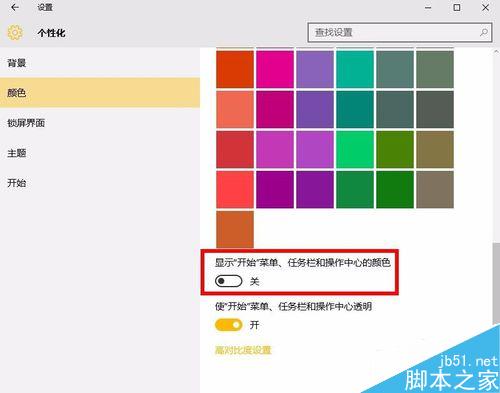Pick the bright teal swatch in top row
The image size is (500, 393).
[x=355, y=69]
